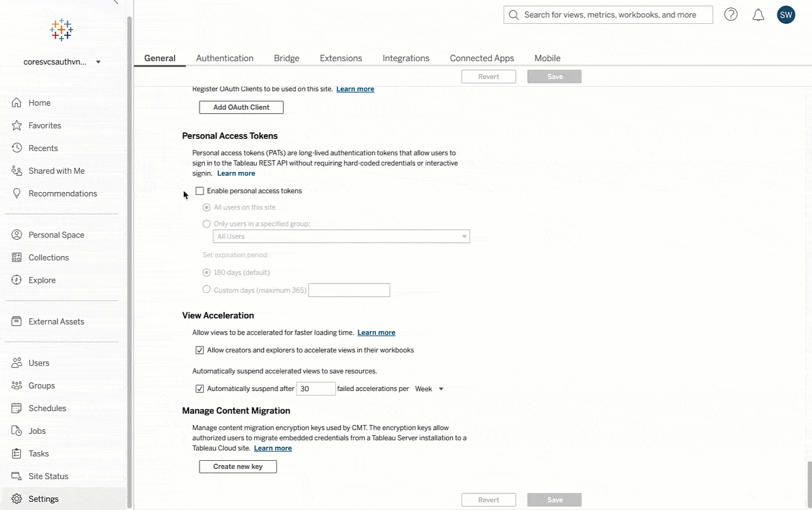The image size is (812, 510).
Task: Click the Create new key button
Action: 238,467
